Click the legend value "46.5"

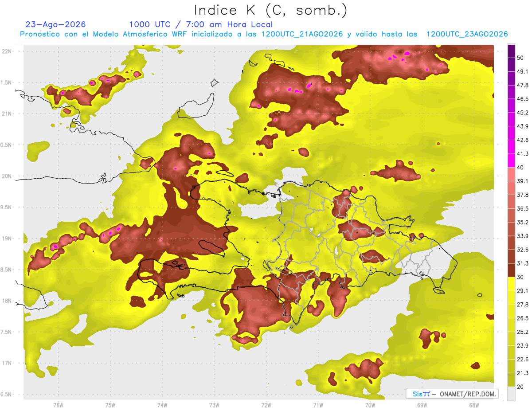523,99
